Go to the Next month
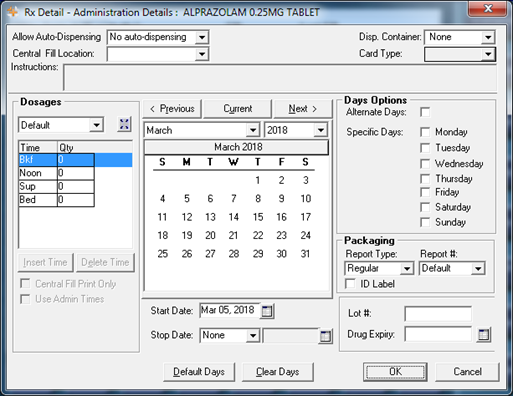Viewport: 513px width, 396px height. pyautogui.click(x=303, y=109)
